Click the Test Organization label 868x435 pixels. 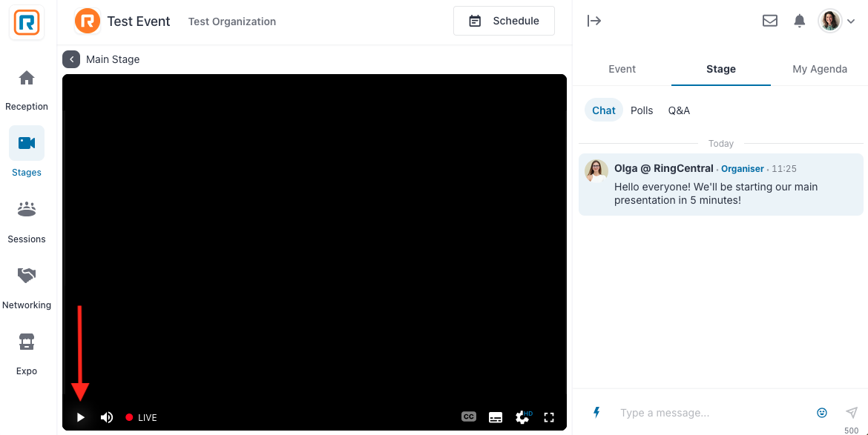[232, 21]
